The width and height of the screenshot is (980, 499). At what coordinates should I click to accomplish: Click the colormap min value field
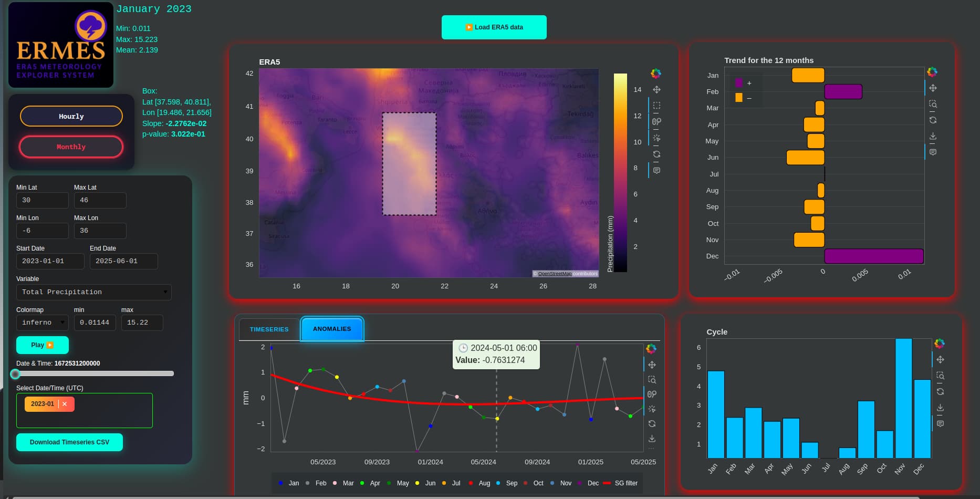[x=95, y=323]
